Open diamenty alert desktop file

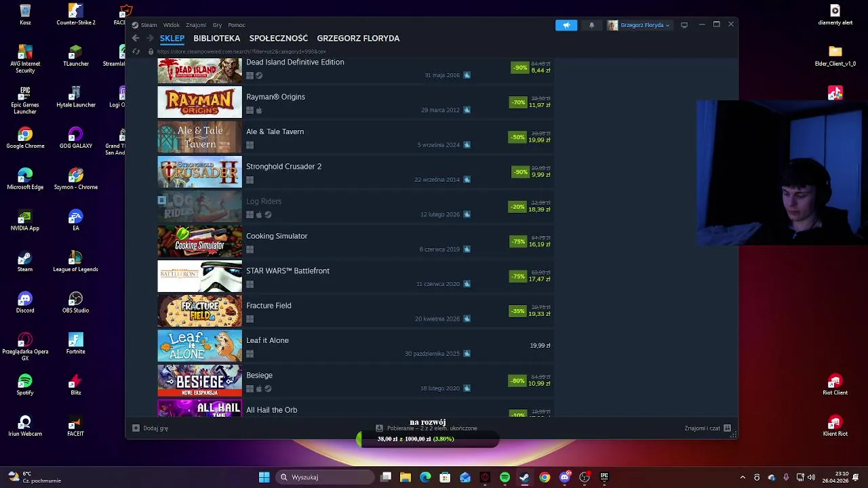coord(835,14)
